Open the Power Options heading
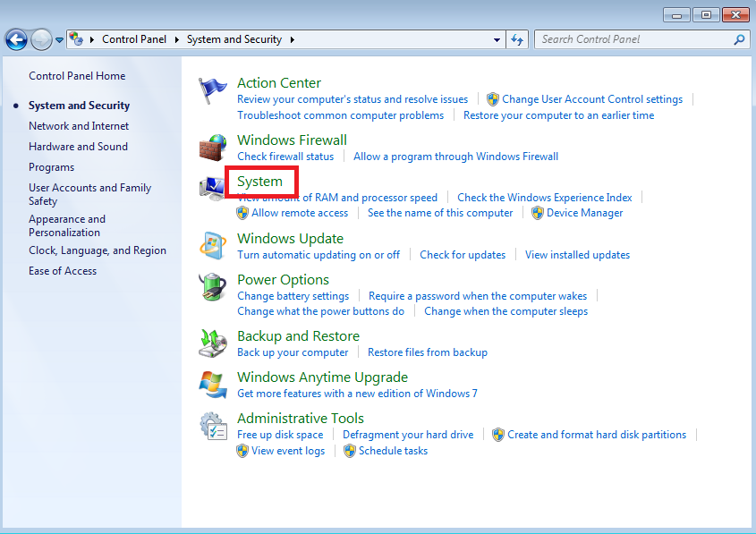This screenshot has height=534, width=756. 283,280
